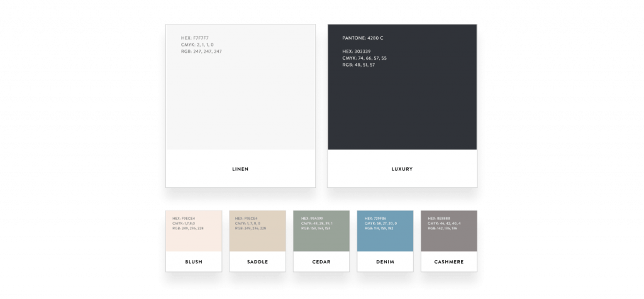Select the SADDLE caption text
644x299 pixels.
257,262
